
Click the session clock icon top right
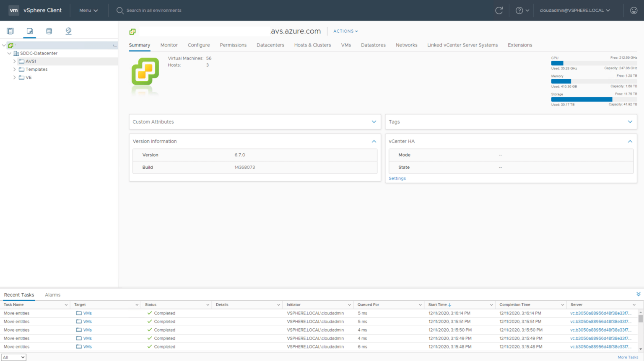[x=634, y=10]
